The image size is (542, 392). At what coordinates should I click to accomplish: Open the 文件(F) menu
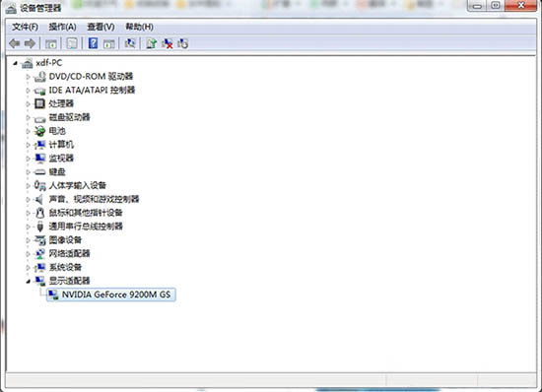(25, 27)
